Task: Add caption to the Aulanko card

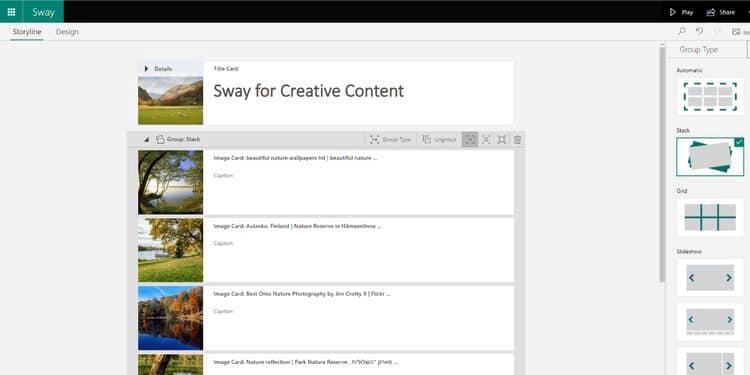Action: pyautogui.click(x=223, y=243)
